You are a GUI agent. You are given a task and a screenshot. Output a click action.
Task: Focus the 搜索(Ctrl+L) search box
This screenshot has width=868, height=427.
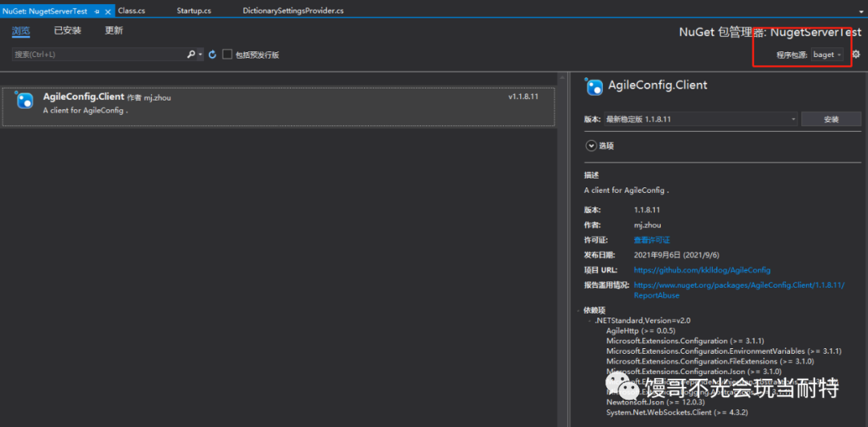tap(98, 54)
